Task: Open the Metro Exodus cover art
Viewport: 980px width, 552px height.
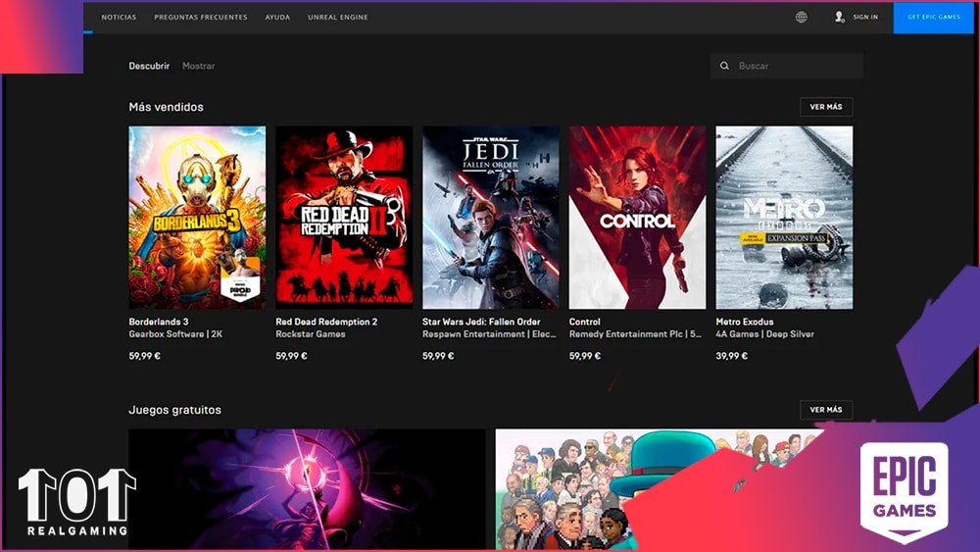Action: (x=784, y=218)
